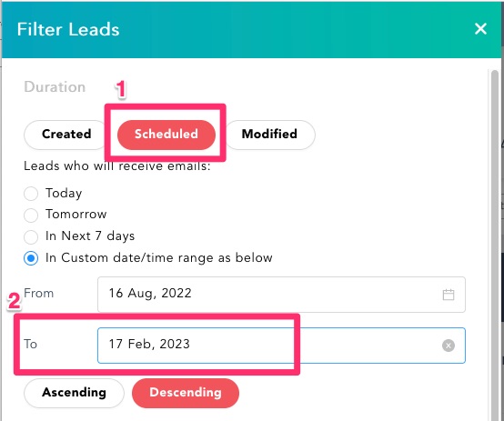Close the Filter Leads dialog
This screenshot has height=421, width=504.
point(480,29)
